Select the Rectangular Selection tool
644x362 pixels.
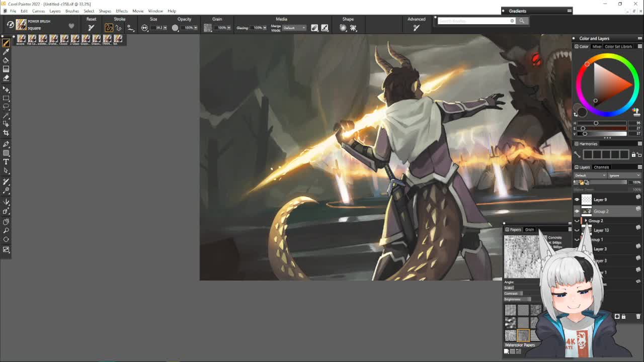tap(6, 98)
